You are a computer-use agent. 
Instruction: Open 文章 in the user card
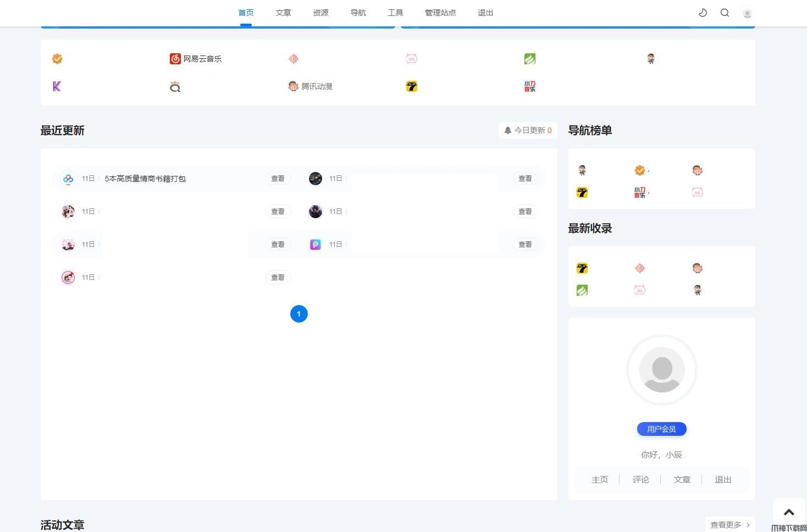pyautogui.click(x=682, y=480)
